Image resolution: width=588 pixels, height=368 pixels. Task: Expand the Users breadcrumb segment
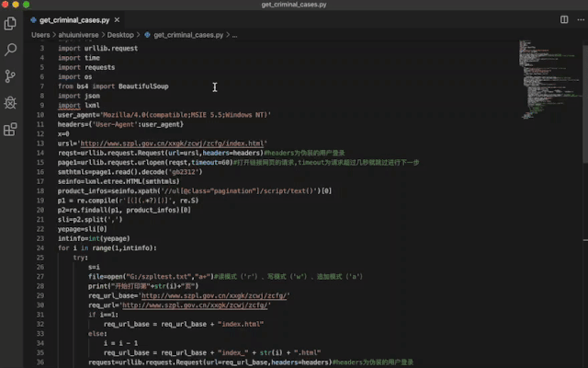tap(40, 35)
